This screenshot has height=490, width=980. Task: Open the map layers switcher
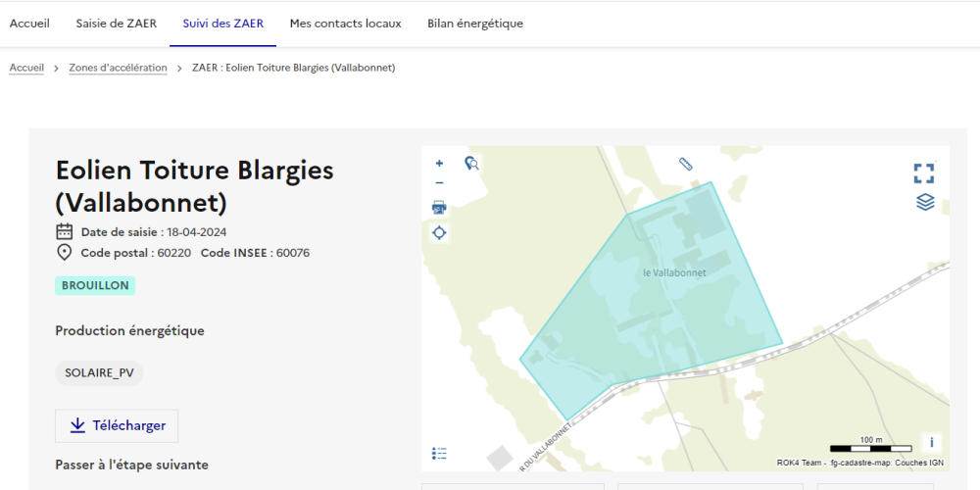(924, 202)
